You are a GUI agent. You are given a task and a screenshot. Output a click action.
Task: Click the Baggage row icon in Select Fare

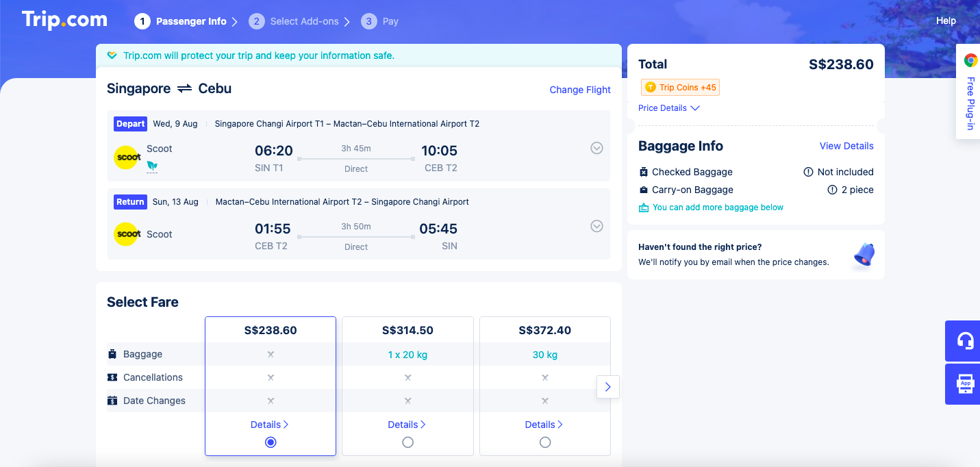click(x=112, y=354)
